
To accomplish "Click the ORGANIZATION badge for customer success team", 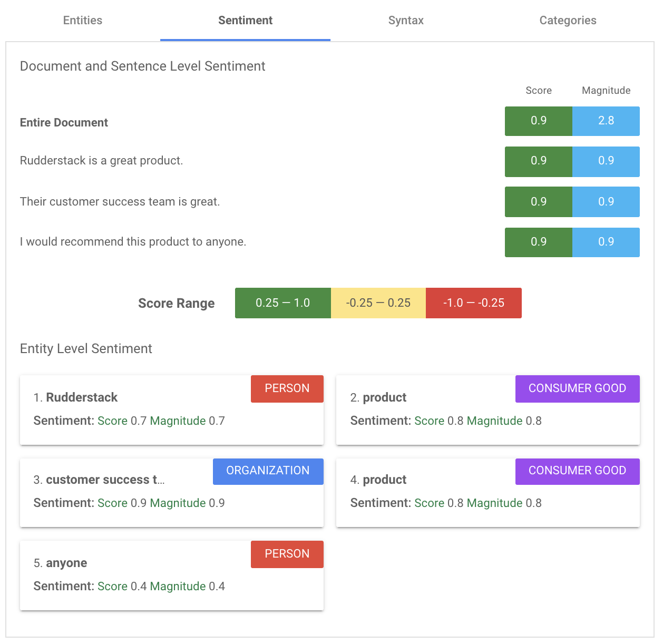I will (x=268, y=471).
